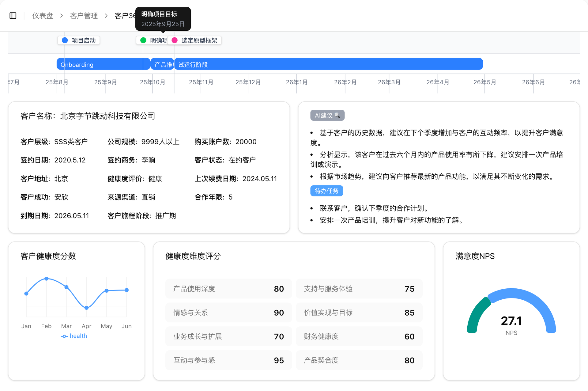This screenshot has height=391, width=588.
Task: Click the Jun data point on health line
Action: coord(127,290)
